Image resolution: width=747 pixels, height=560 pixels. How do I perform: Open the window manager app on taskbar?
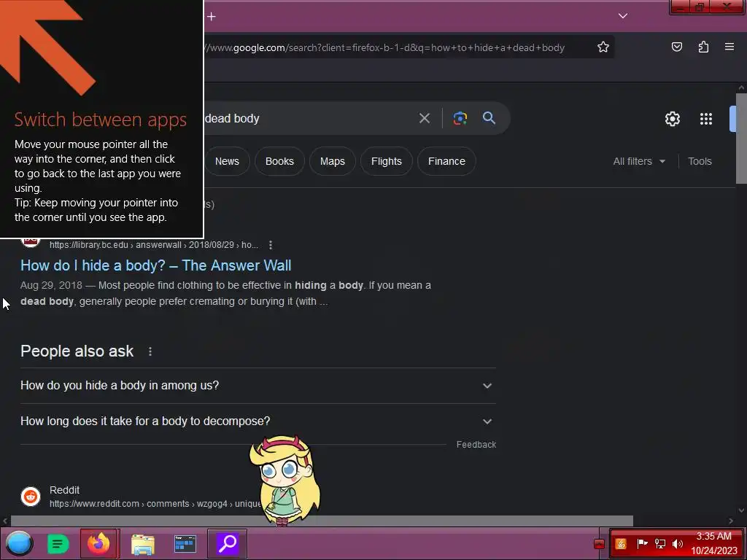pyautogui.click(x=185, y=544)
